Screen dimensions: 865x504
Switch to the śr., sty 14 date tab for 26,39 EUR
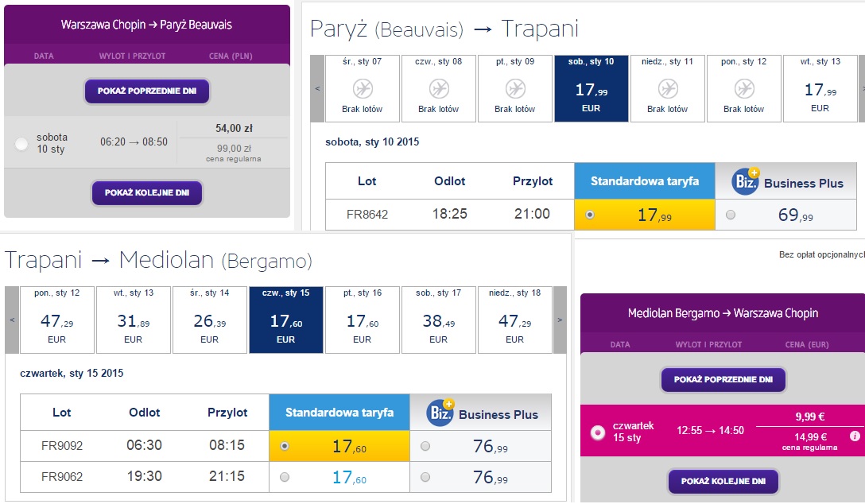click(210, 320)
